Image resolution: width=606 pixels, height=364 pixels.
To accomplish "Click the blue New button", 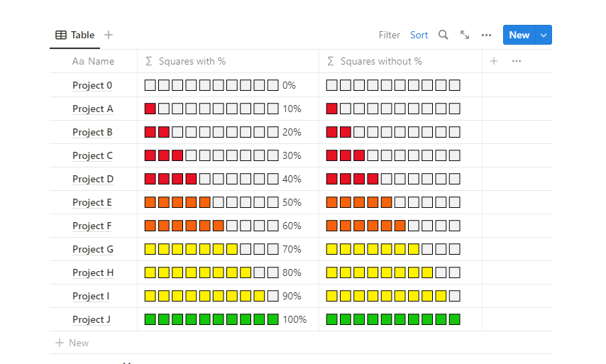I will (519, 35).
